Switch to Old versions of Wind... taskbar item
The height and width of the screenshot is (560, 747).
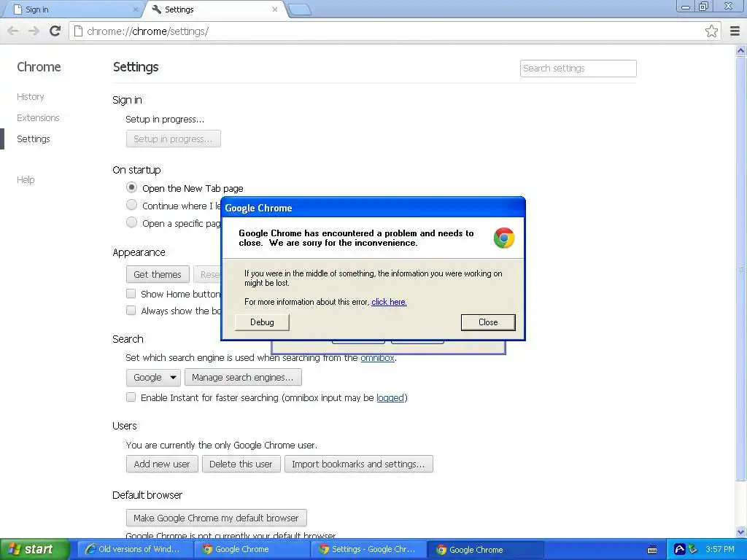pos(135,549)
